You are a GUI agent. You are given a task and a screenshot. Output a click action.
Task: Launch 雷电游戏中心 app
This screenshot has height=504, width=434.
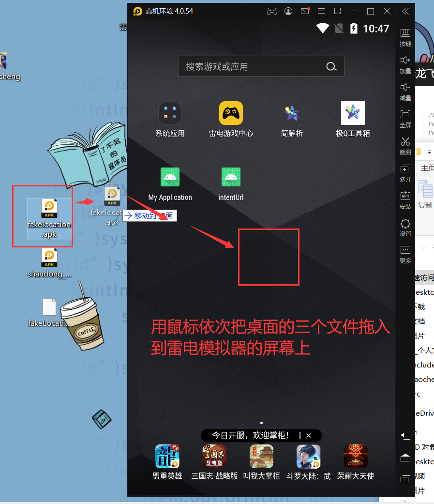tap(231, 120)
